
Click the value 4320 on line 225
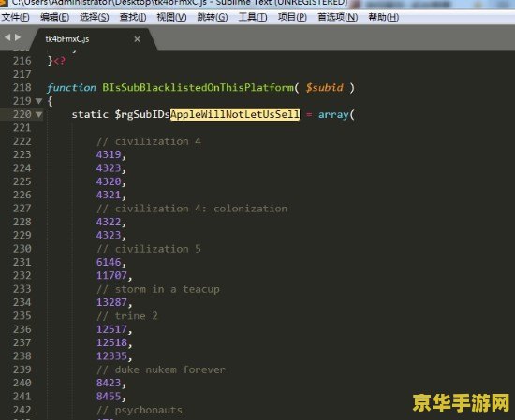tap(109, 181)
